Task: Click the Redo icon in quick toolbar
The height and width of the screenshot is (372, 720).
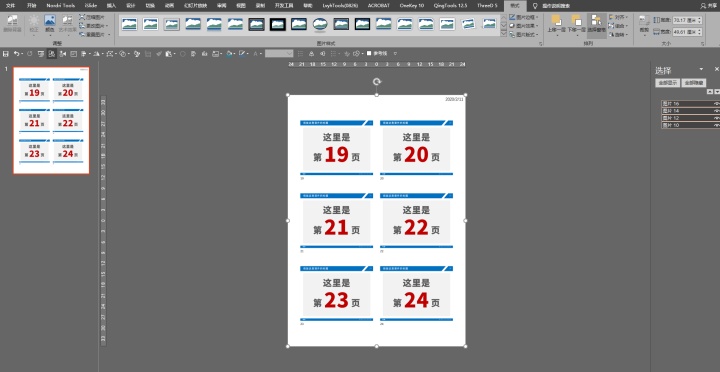Action: click(x=30, y=54)
